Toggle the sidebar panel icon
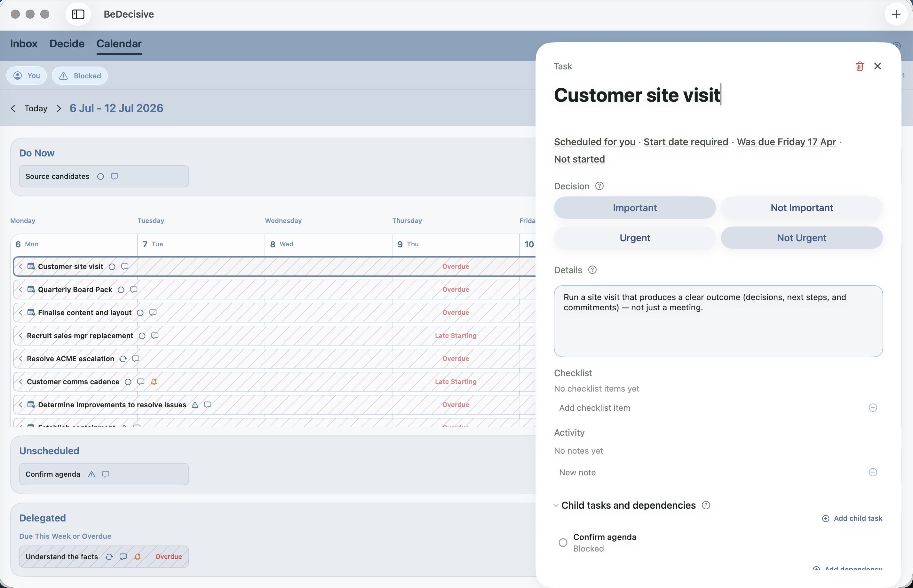 tap(78, 14)
